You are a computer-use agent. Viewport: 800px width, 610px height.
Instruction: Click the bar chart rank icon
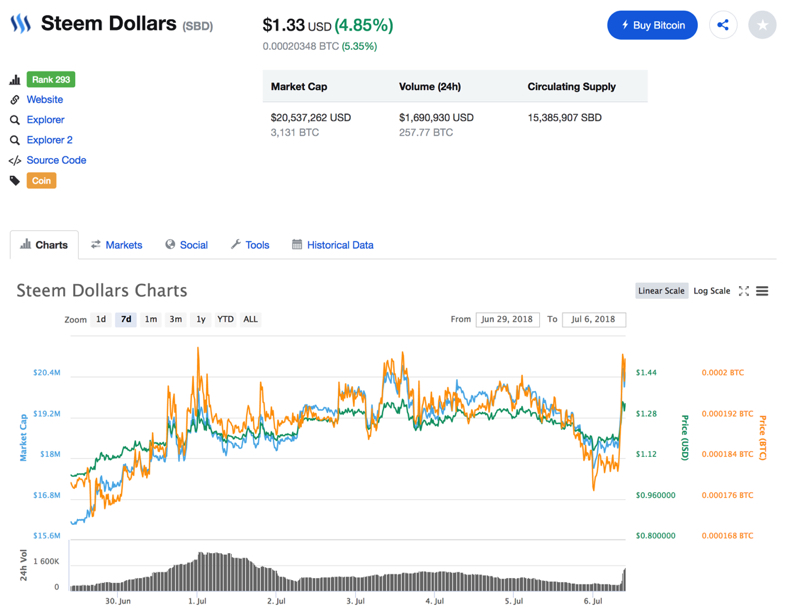tap(15, 80)
